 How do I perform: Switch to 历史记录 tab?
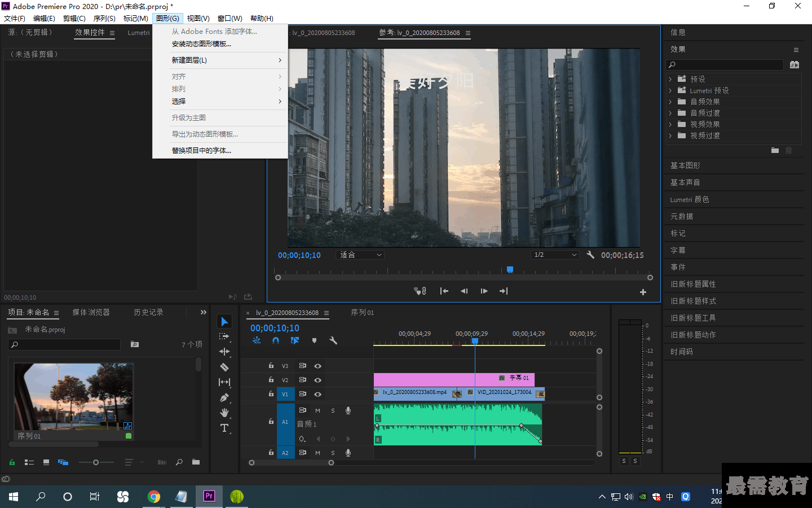(x=148, y=313)
